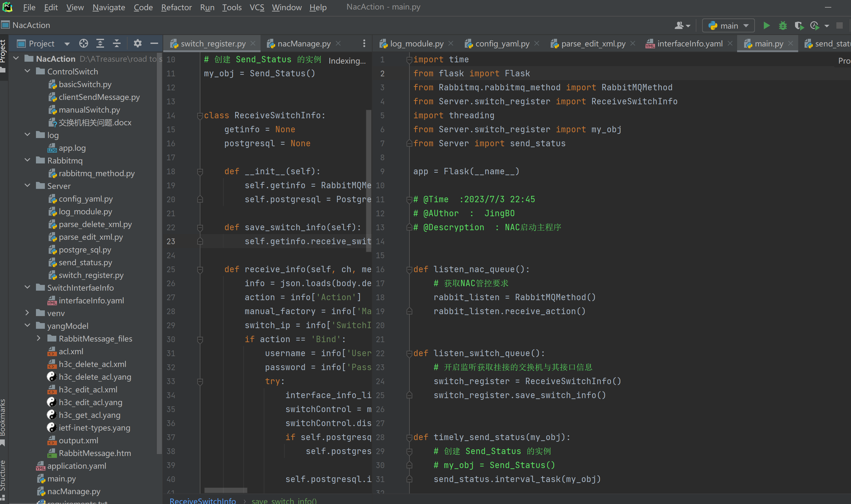Open the Project side tool window
The image size is (851, 504).
point(3,56)
